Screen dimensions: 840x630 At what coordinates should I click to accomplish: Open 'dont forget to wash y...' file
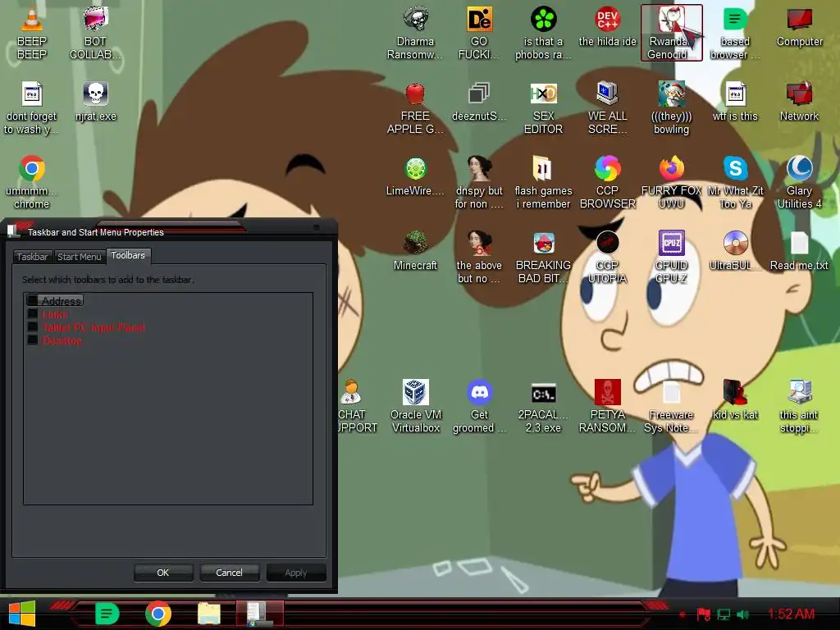pyautogui.click(x=32, y=107)
